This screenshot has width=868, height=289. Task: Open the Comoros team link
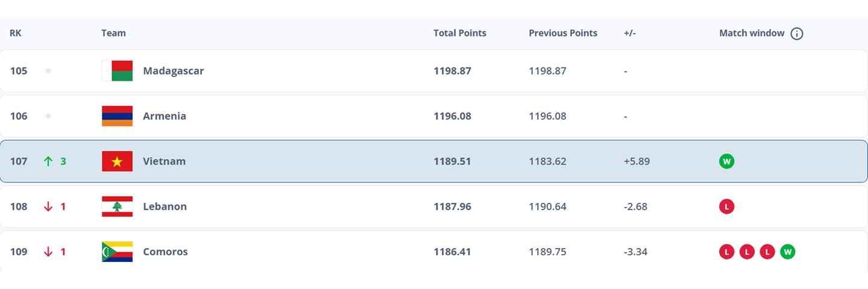click(165, 252)
